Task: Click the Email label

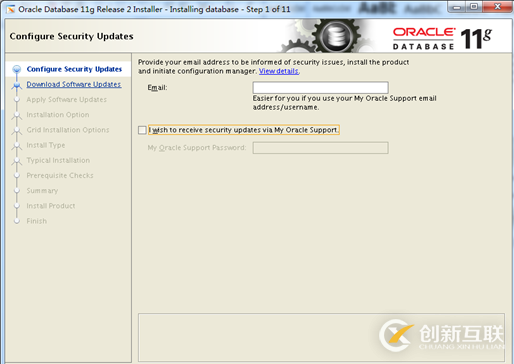Action: [157, 88]
